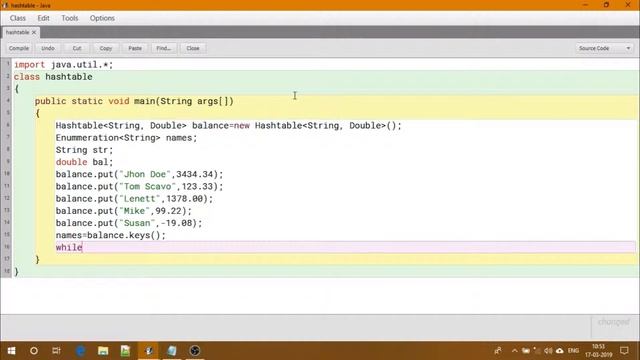Click the Compile button
Image resolution: width=640 pixels, height=360 pixels.
[x=19, y=48]
